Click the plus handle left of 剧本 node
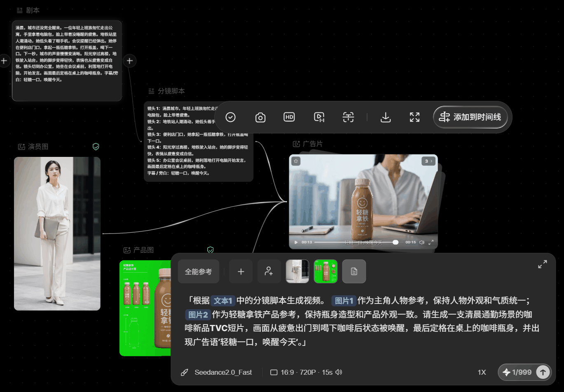564x392 pixels. coord(4,61)
